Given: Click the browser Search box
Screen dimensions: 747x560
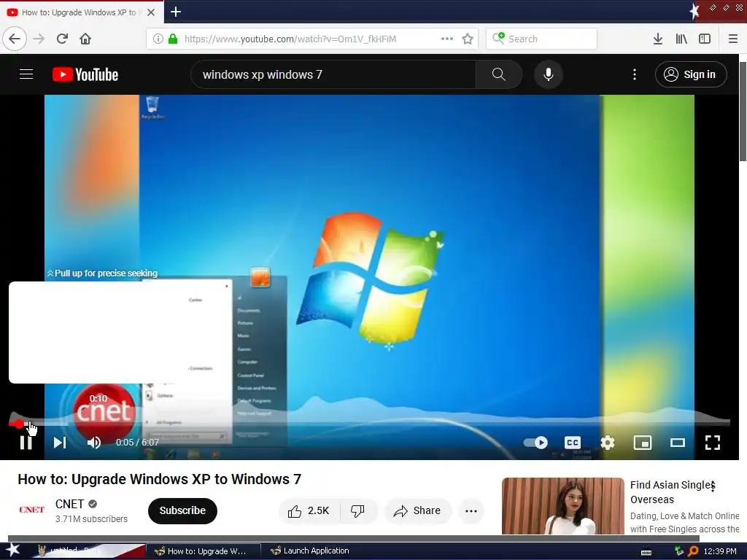Looking at the screenshot, I should pyautogui.click(x=541, y=39).
